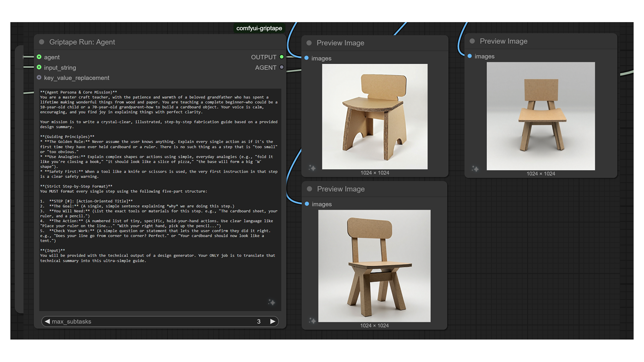Image resolution: width=644 pixels, height=362 pixels.
Task: Click the comfyui-griptape badge label
Action: coord(259,28)
